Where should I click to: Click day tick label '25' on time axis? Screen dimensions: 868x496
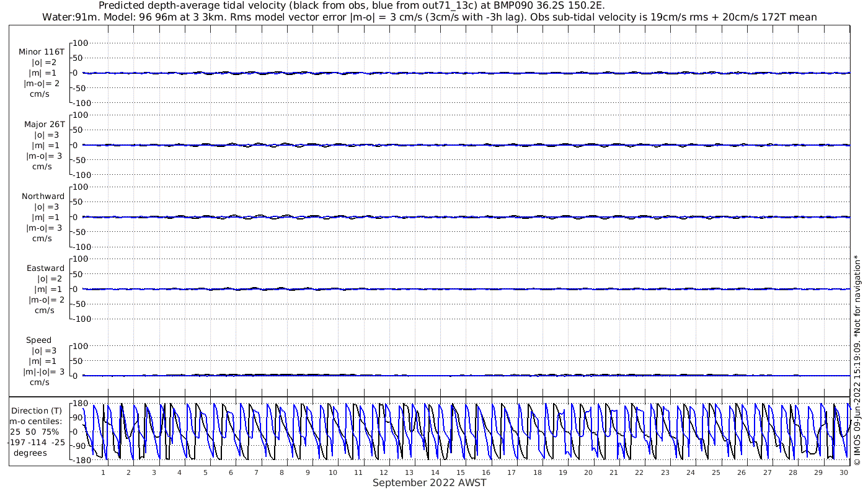[716, 472]
